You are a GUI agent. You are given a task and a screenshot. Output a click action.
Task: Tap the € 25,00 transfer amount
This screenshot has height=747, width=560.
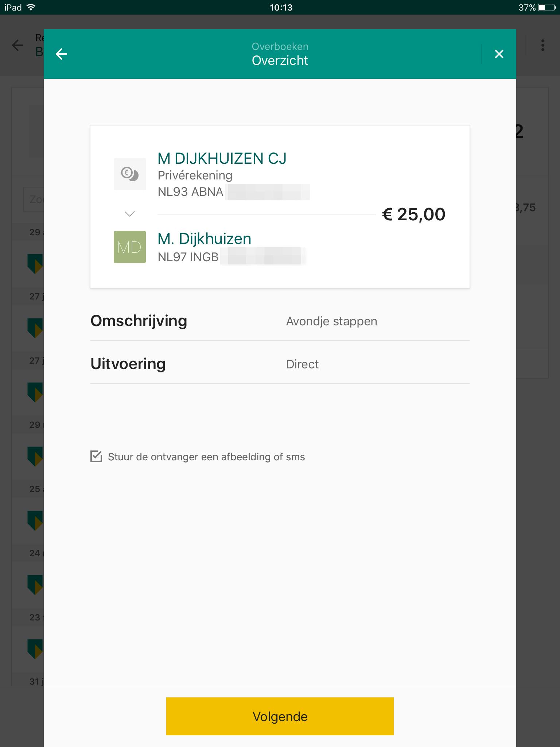point(413,214)
